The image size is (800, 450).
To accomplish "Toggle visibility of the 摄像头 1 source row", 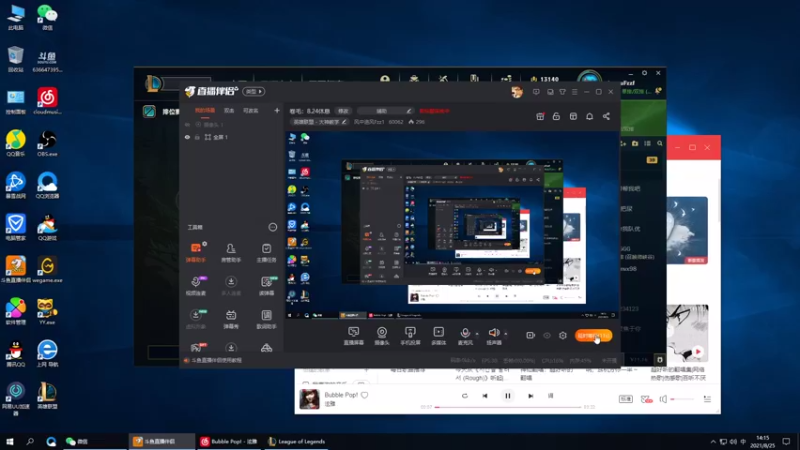I will point(188,124).
